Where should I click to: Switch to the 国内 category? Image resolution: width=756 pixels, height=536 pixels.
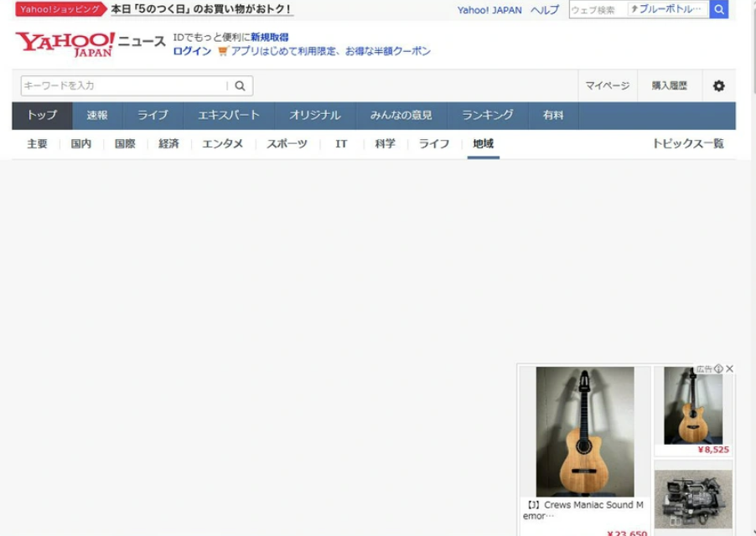81,143
